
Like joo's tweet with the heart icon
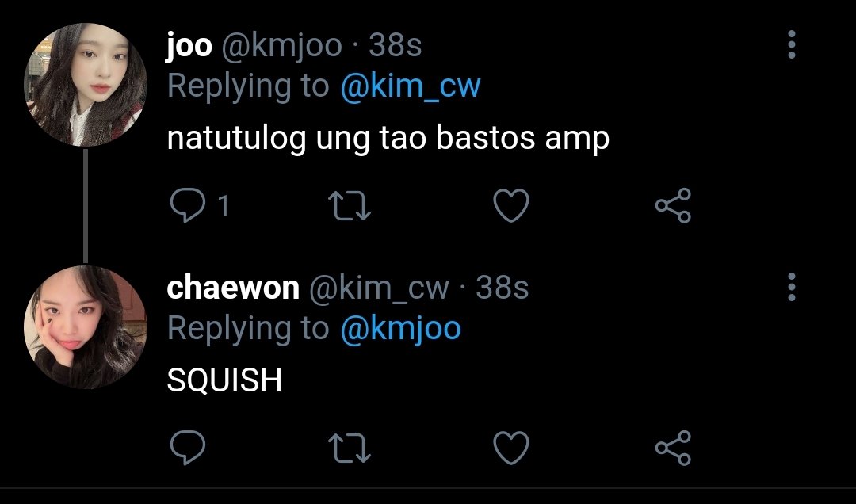511,205
